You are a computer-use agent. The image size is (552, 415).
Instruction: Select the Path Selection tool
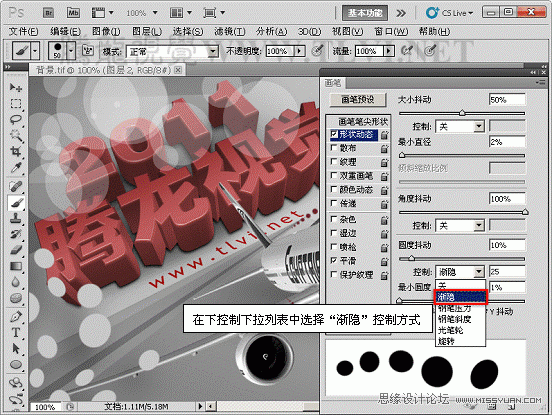pyautogui.click(x=16, y=349)
